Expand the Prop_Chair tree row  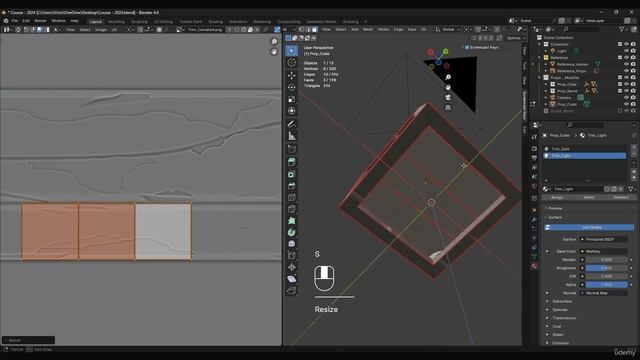pyautogui.click(x=546, y=84)
